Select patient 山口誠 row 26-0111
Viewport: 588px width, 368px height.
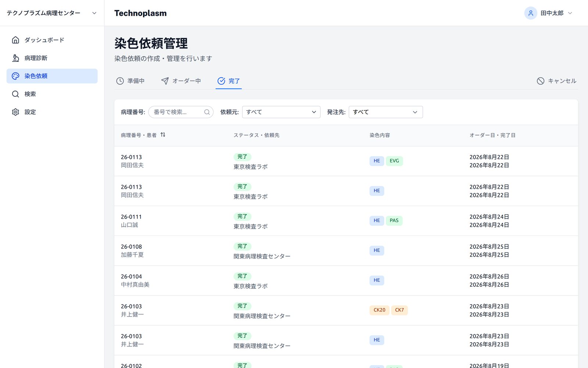point(346,221)
